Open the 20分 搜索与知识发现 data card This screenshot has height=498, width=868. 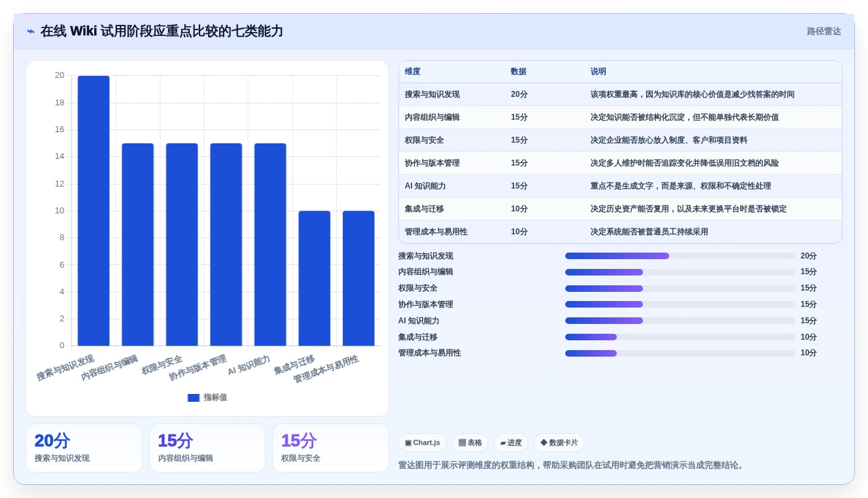pyautogui.click(x=84, y=448)
